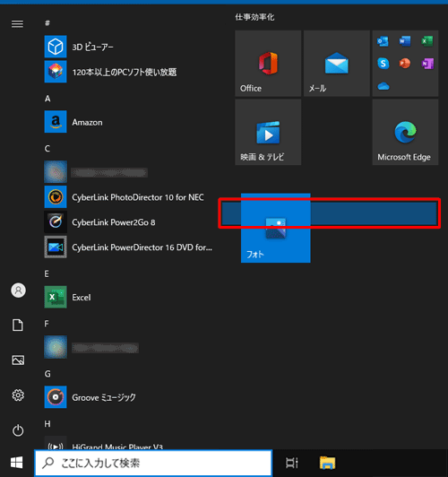This screenshot has width=448, height=477.
Task: Open Settings gear icon
Action: click(18, 395)
